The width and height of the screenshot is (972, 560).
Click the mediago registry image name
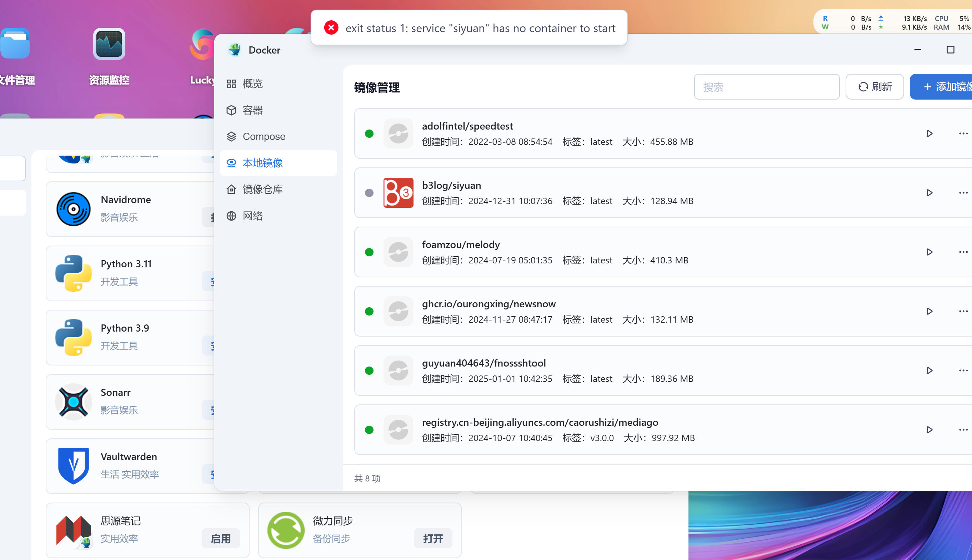pyautogui.click(x=540, y=422)
